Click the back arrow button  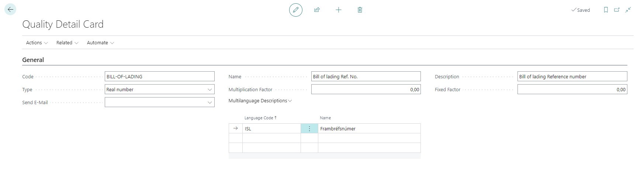10,10
